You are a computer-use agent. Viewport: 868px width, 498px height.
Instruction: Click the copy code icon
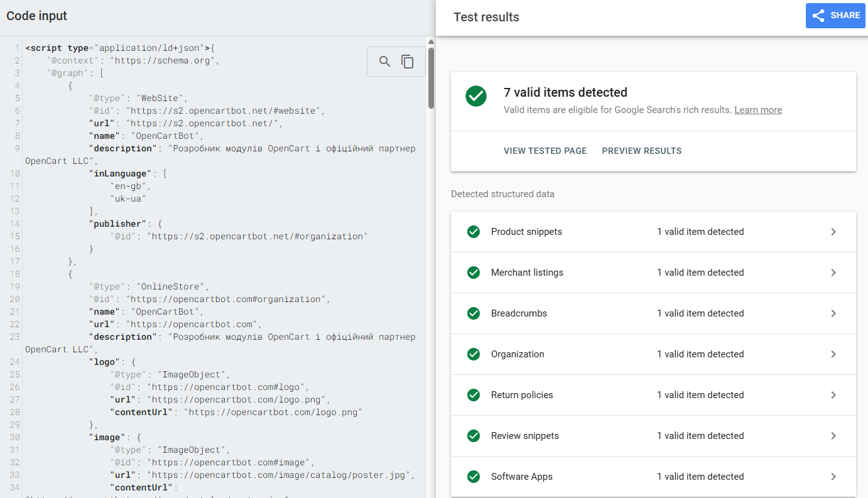(408, 62)
